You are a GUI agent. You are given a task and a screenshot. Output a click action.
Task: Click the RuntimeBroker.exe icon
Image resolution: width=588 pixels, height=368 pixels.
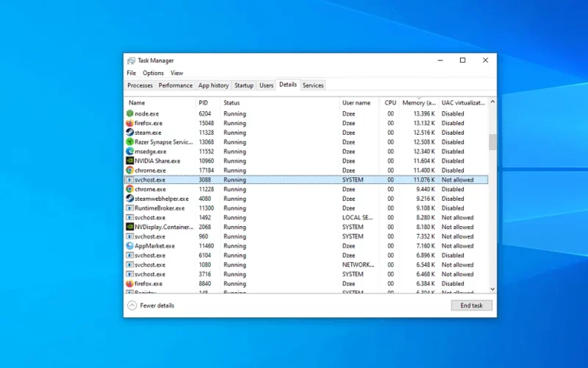[130, 208]
